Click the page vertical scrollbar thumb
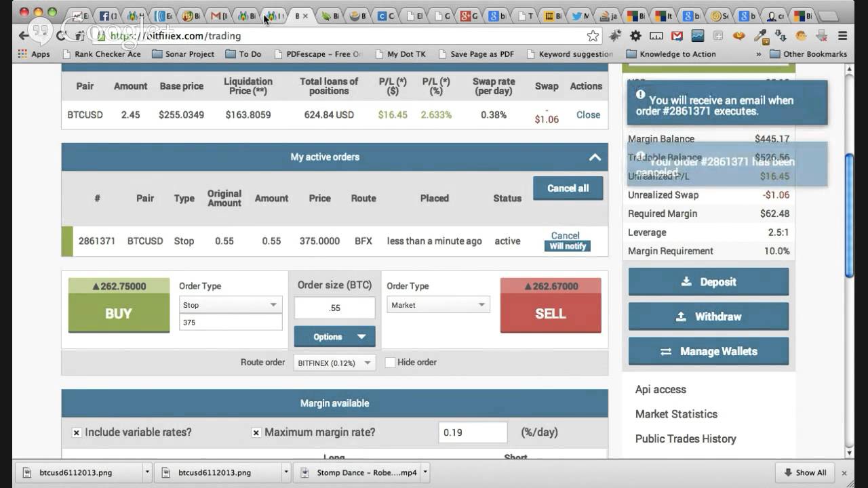This screenshot has height=488, width=868. (x=849, y=215)
